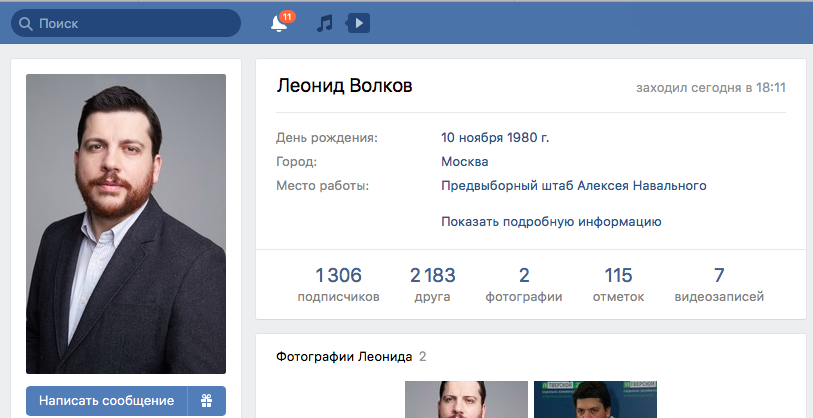Image resolution: width=813 pixels, height=418 pixels.
Task: Open the large profile photo
Action: tap(126, 224)
